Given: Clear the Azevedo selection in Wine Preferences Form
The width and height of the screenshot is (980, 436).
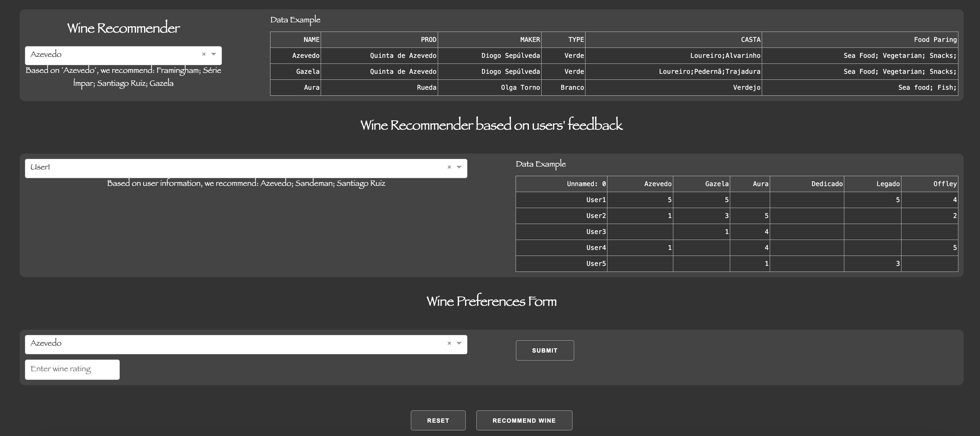Looking at the screenshot, I should click(x=449, y=343).
